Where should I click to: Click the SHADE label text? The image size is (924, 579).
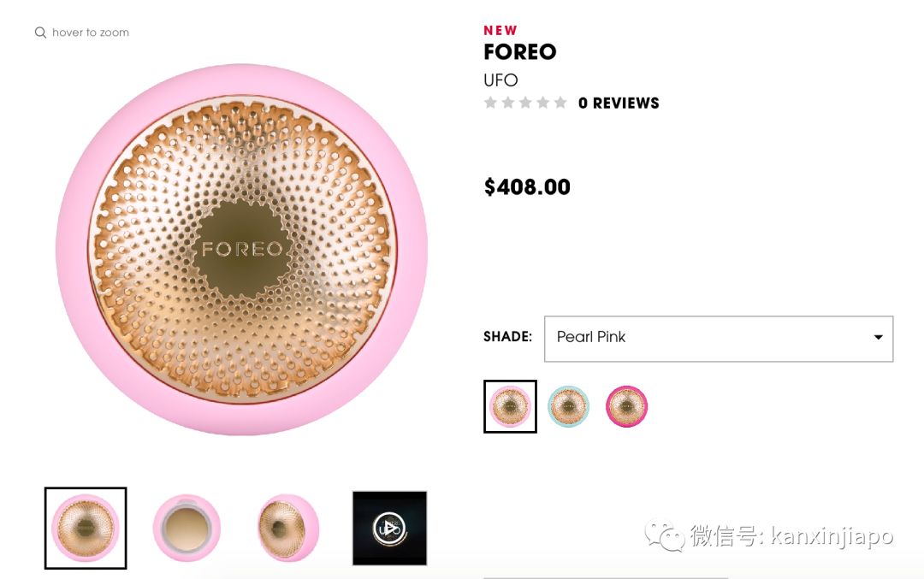tap(507, 337)
